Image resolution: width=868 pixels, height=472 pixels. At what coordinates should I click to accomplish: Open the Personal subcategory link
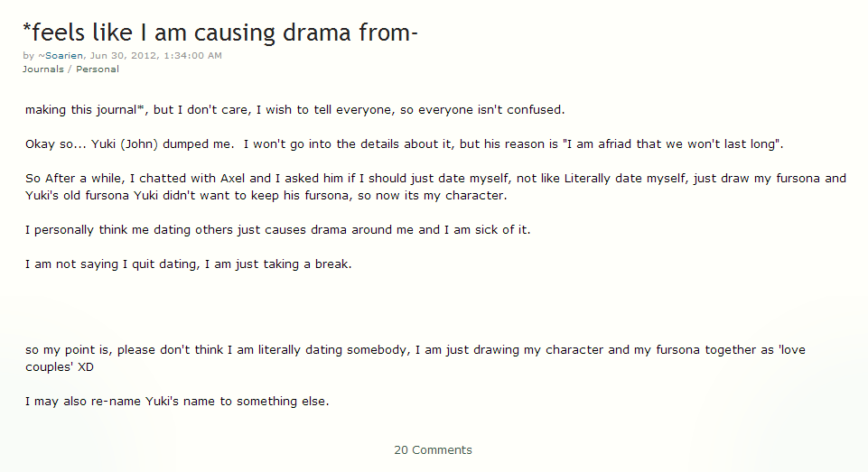coord(97,69)
